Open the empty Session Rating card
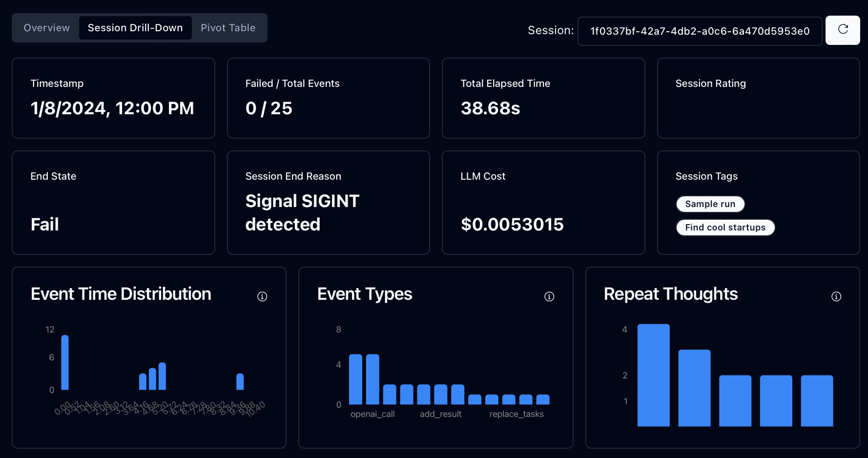Image resolution: width=868 pixels, height=458 pixels. [758, 98]
